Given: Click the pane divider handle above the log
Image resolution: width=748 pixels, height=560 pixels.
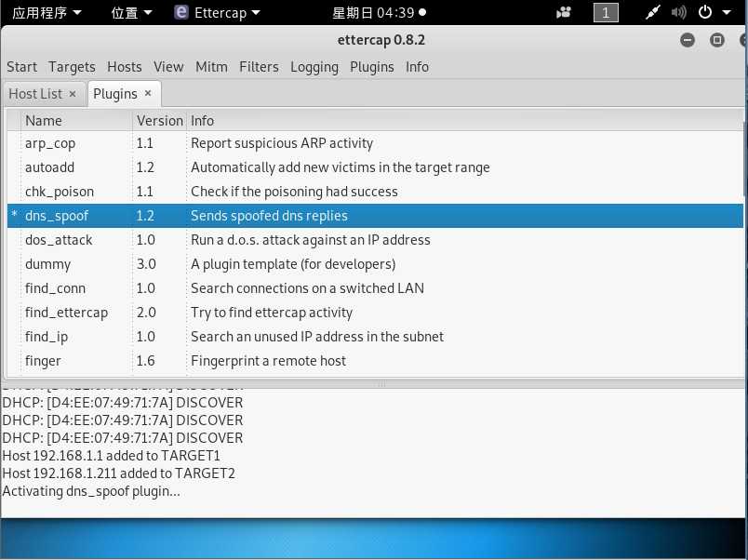Looking at the screenshot, I should click(x=381, y=384).
